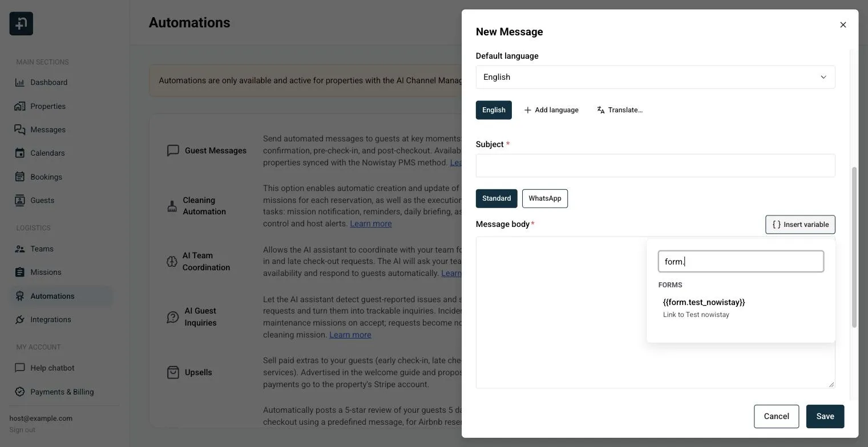Click the Payments & Billing icon

pyautogui.click(x=20, y=392)
